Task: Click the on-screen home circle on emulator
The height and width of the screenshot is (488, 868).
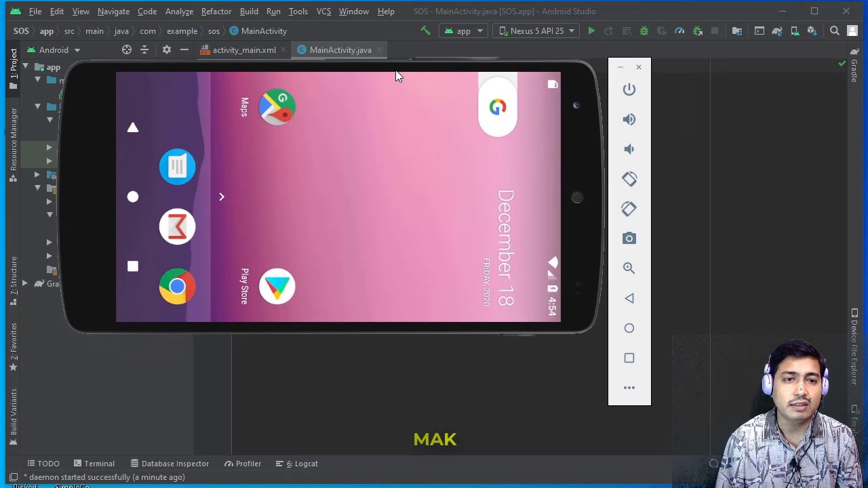Action: click(x=133, y=197)
